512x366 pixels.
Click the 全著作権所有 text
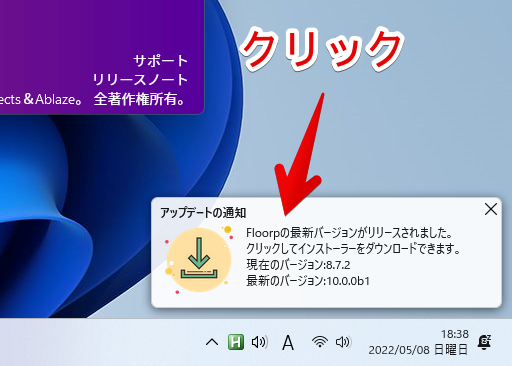(x=139, y=99)
